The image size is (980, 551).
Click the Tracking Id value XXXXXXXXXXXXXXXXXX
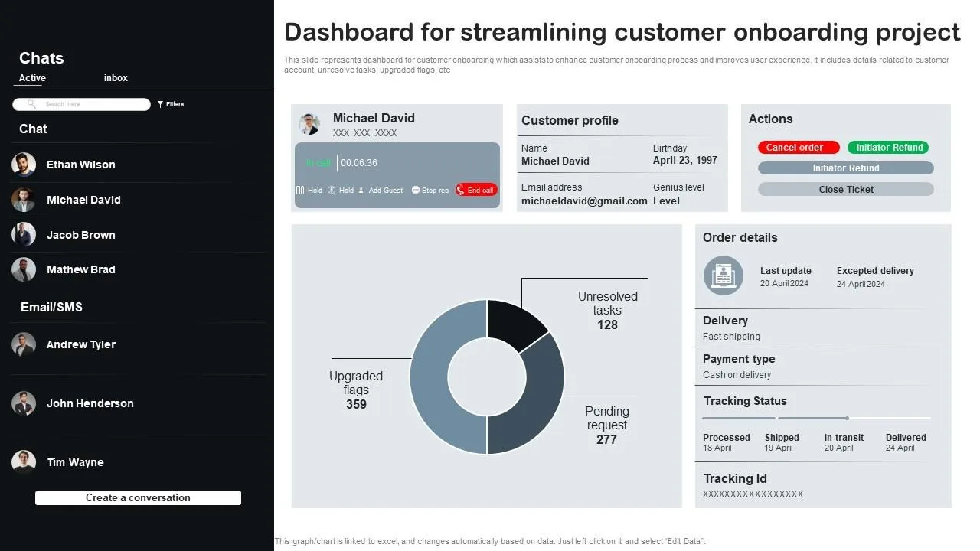click(x=753, y=494)
